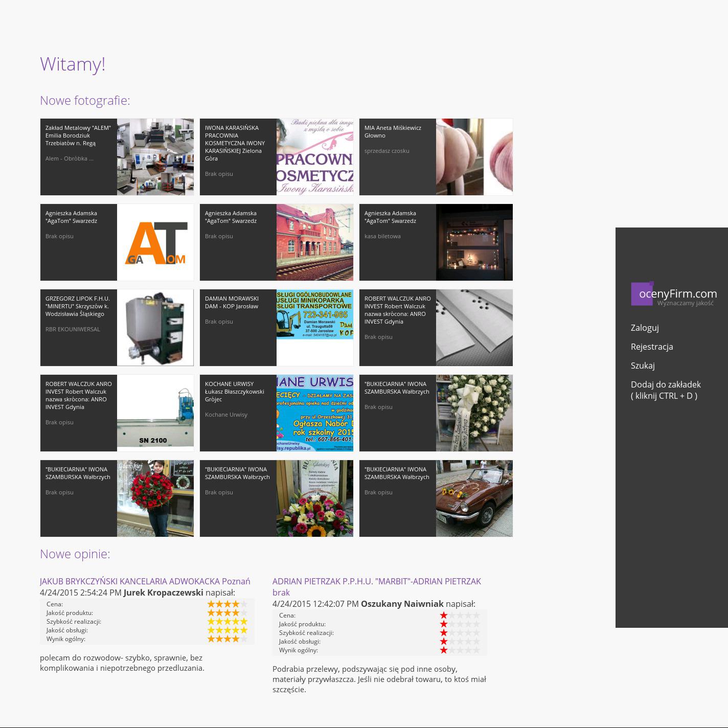728x728 pixels.
Task: Open the Zaloguj login link
Action: 645,328
